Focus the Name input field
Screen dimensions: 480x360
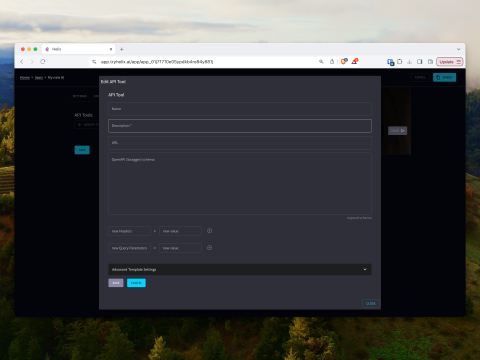pyautogui.click(x=240, y=109)
